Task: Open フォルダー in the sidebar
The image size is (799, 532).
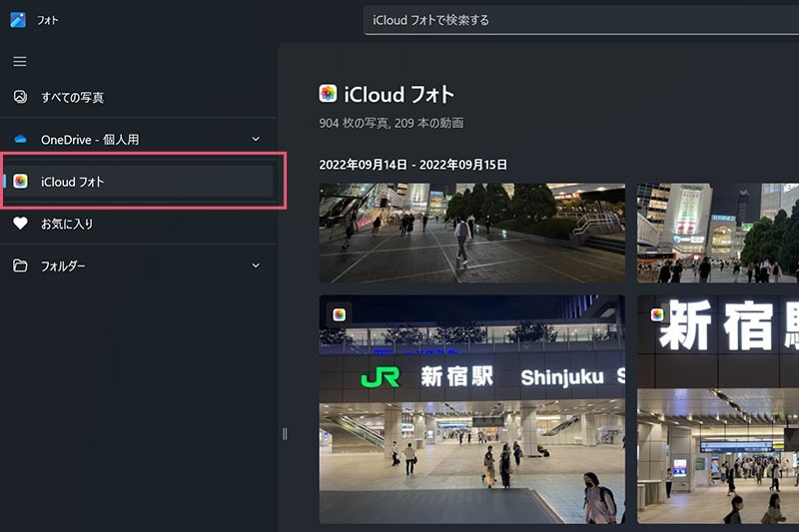Action: 139,266
